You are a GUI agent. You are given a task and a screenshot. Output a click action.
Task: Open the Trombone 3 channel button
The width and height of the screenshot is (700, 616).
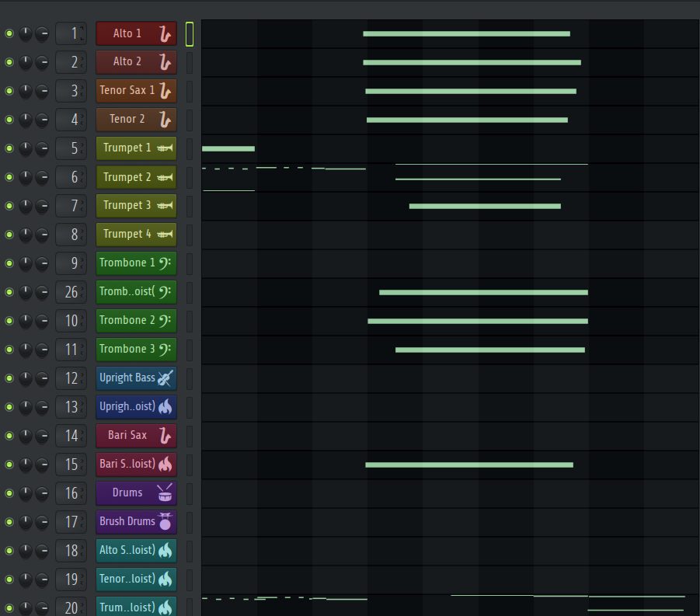136,350
